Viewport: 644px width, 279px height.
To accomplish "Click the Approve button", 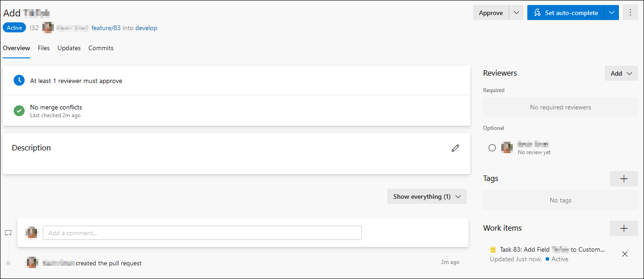I will click(x=490, y=13).
